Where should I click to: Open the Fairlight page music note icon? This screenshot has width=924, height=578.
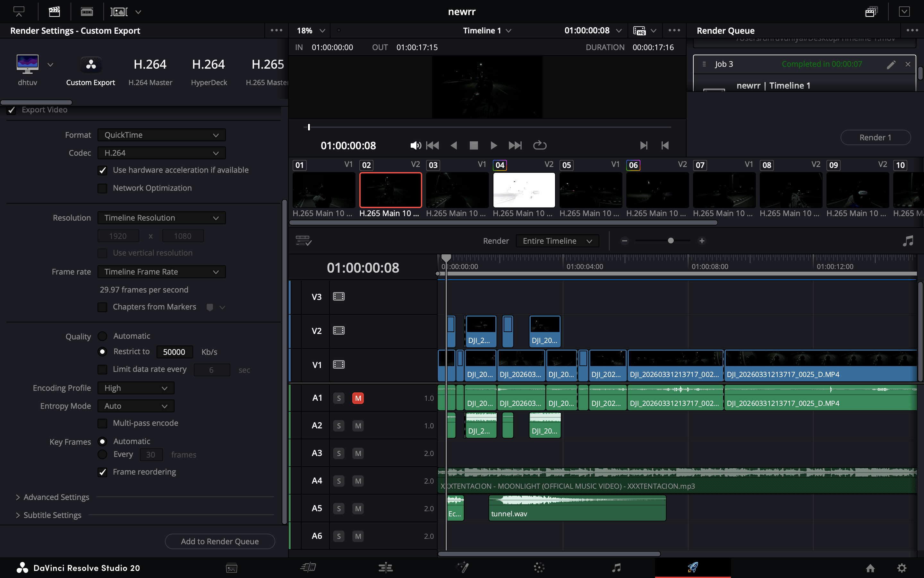pyautogui.click(x=616, y=568)
